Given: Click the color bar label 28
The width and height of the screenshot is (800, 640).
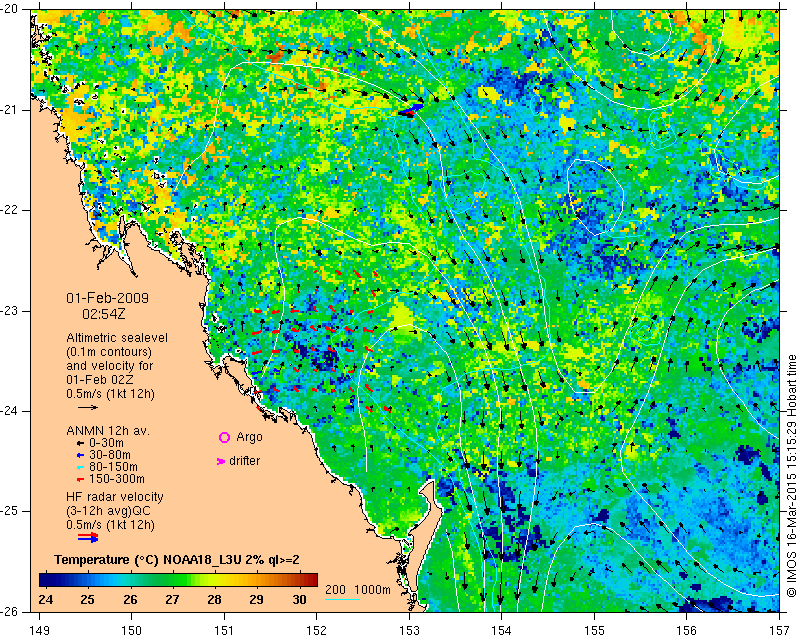Looking at the screenshot, I should [x=215, y=599].
